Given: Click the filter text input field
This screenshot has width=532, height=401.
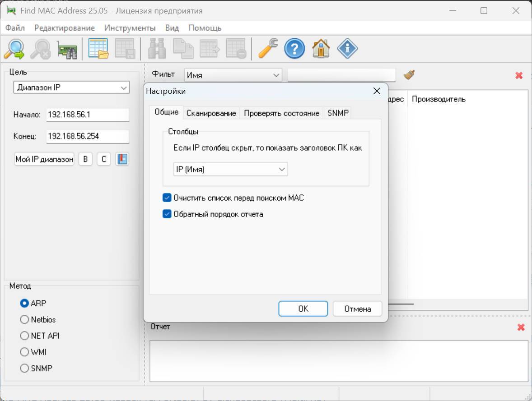Looking at the screenshot, I should (342, 75).
